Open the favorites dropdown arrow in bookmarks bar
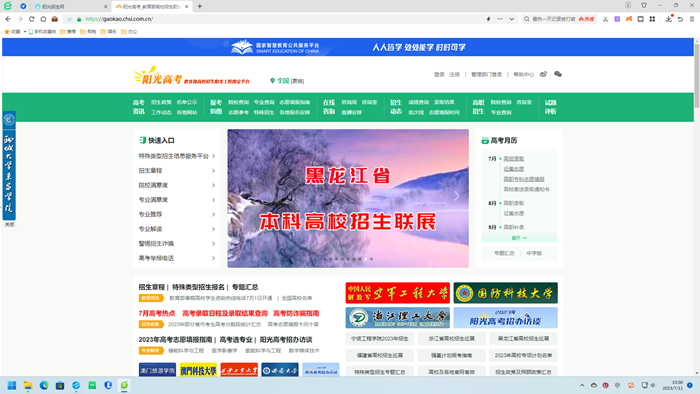This screenshot has height=394, width=700. pos(25,32)
